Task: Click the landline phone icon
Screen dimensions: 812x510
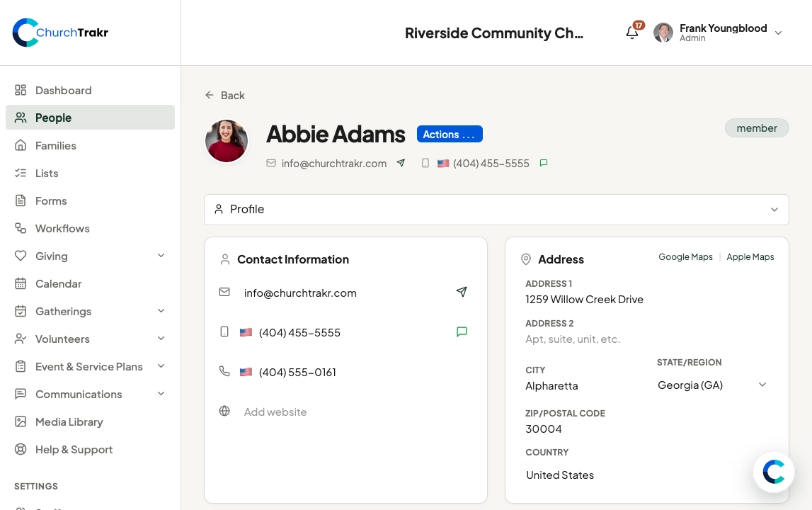Action: [x=224, y=371]
